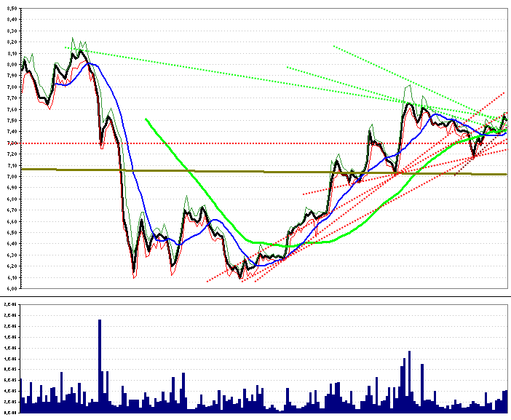Click the 6,00 price axis label

12,289
